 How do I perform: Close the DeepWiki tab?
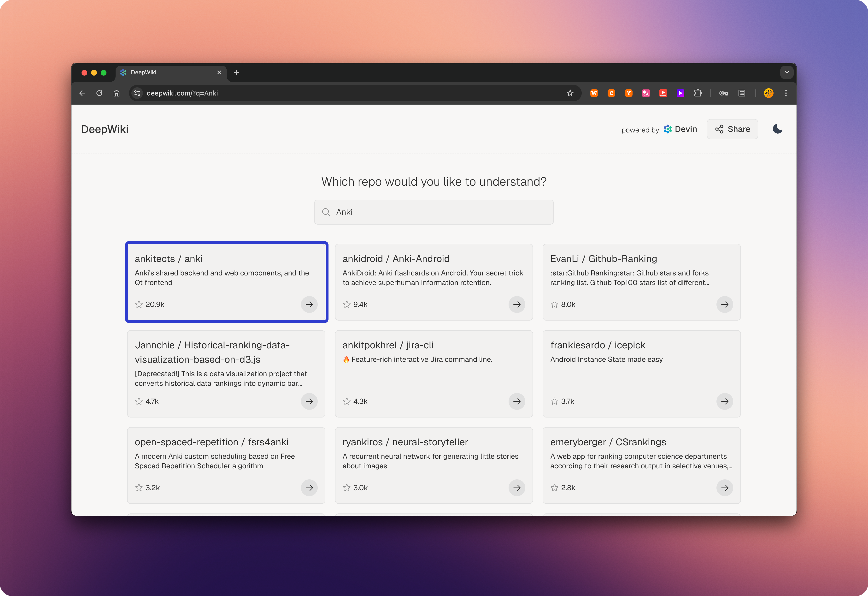coord(219,72)
